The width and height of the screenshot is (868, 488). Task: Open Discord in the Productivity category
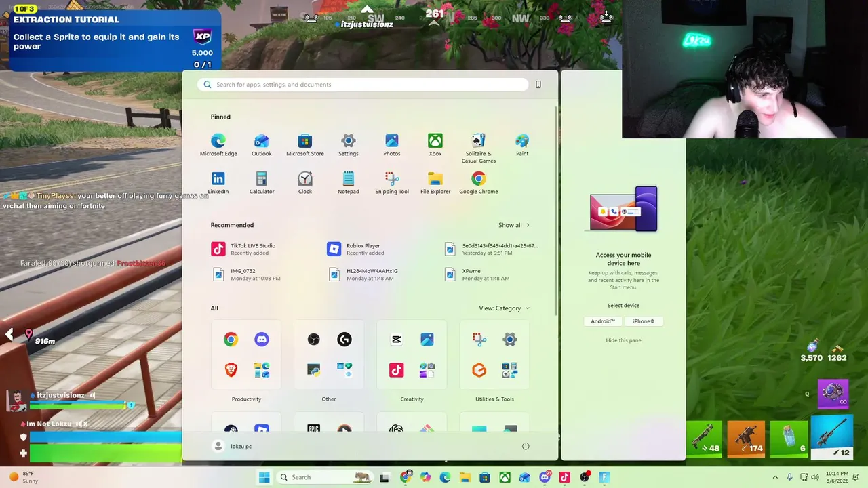tap(262, 340)
